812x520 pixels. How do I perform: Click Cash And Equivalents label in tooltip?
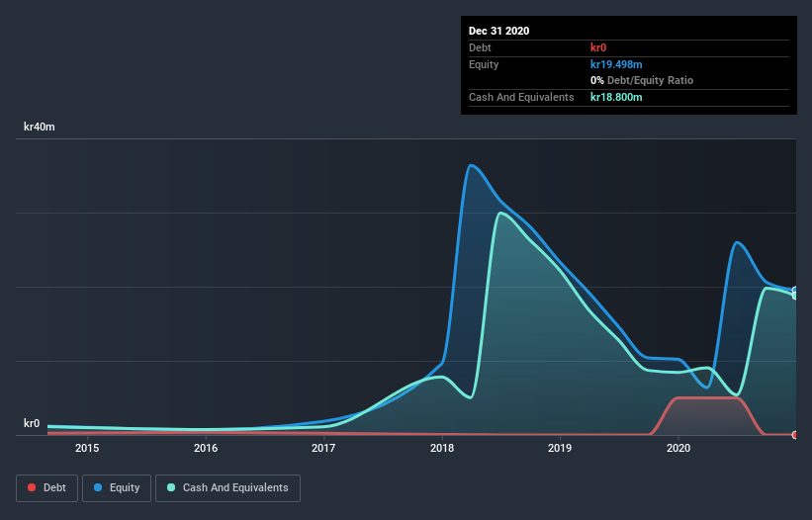point(521,97)
